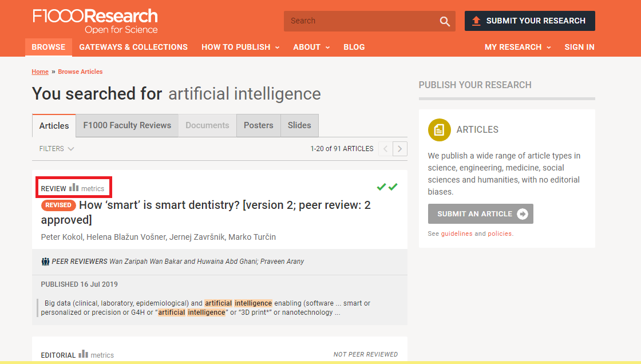Image resolution: width=641 pixels, height=364 pixels.
Task: Open the How to Publish menu
Action: [x=240, y=47]
